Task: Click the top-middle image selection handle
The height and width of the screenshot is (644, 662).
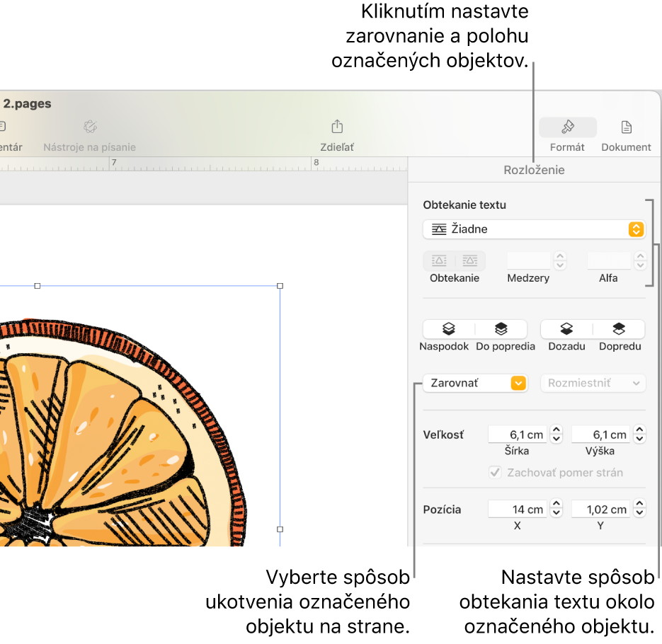Action: pyautogui.click(x=37, y=286)
